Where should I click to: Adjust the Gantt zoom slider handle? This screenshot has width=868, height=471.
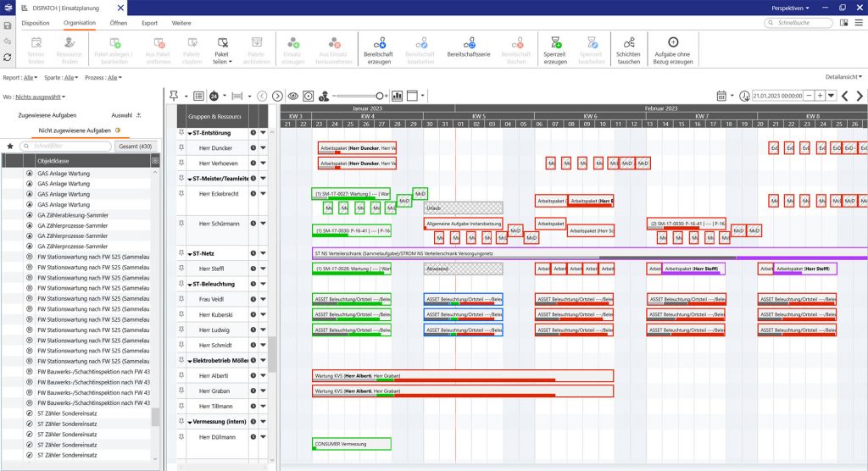379,96
